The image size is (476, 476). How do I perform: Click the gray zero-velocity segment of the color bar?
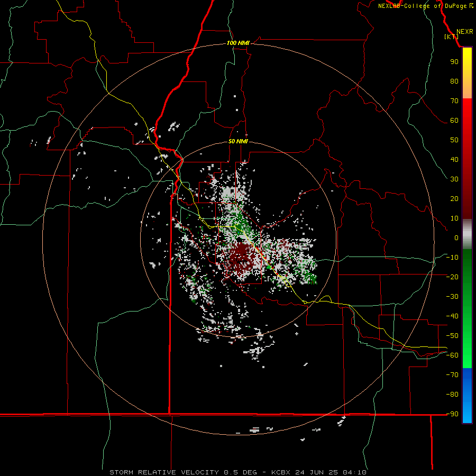point(467,234)
